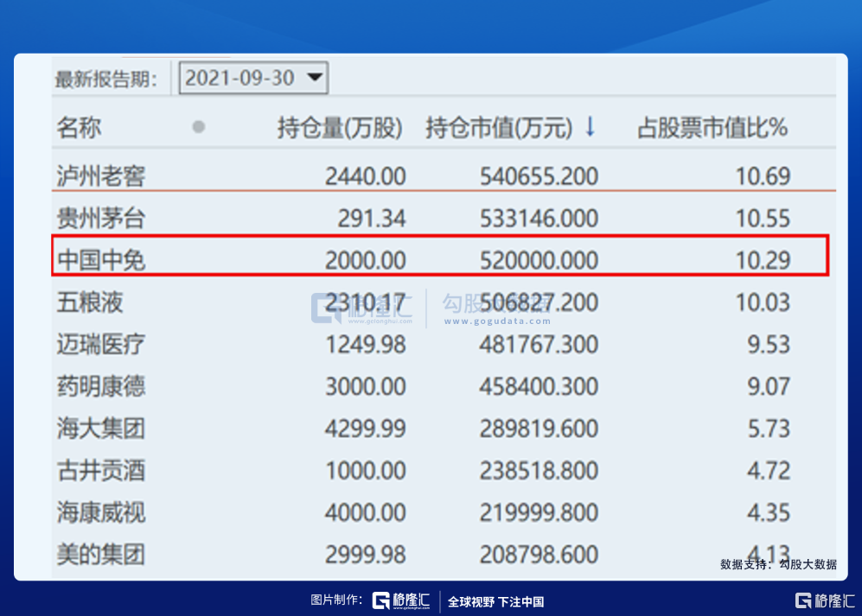Viewport: 862px width, 616px height.
Task: Open the 2021-09-30 report period dropdown
Action: coord(253,78)
